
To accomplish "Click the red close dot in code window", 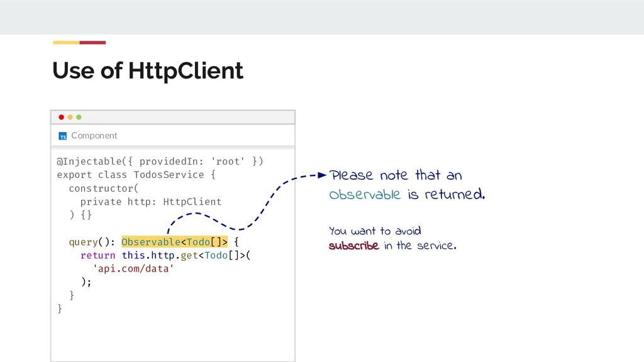I will pyautogui.click(x=61, y=117).
